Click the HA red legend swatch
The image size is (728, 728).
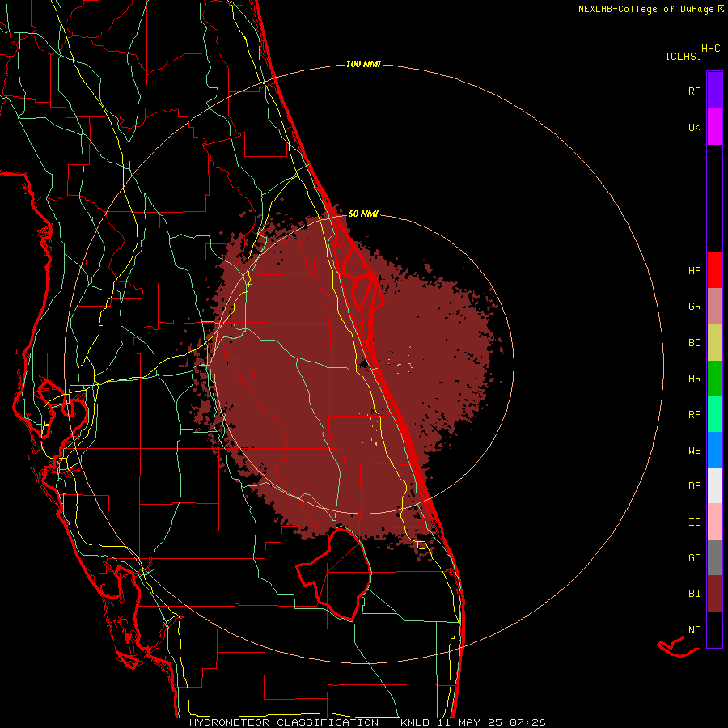[x=714, y=270]
